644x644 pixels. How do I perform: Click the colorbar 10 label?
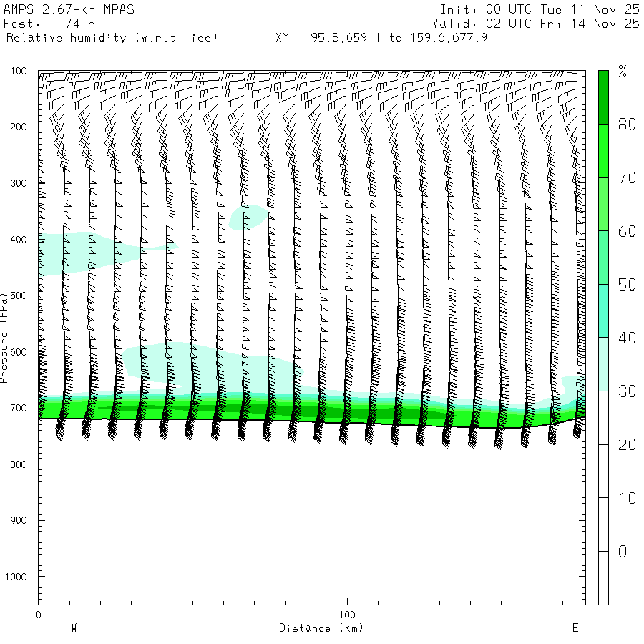(x=627, y=498)
